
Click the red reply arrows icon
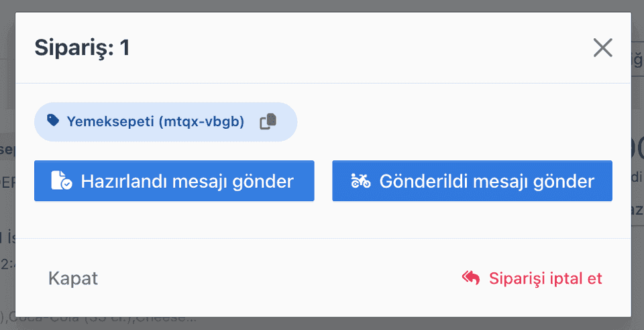coord(471,278)
